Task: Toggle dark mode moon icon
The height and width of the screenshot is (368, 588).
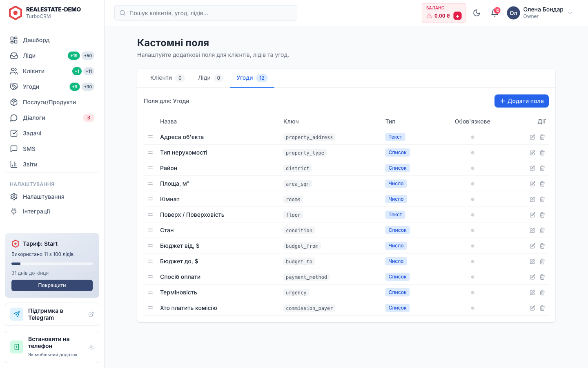Action: coord(477,13)
